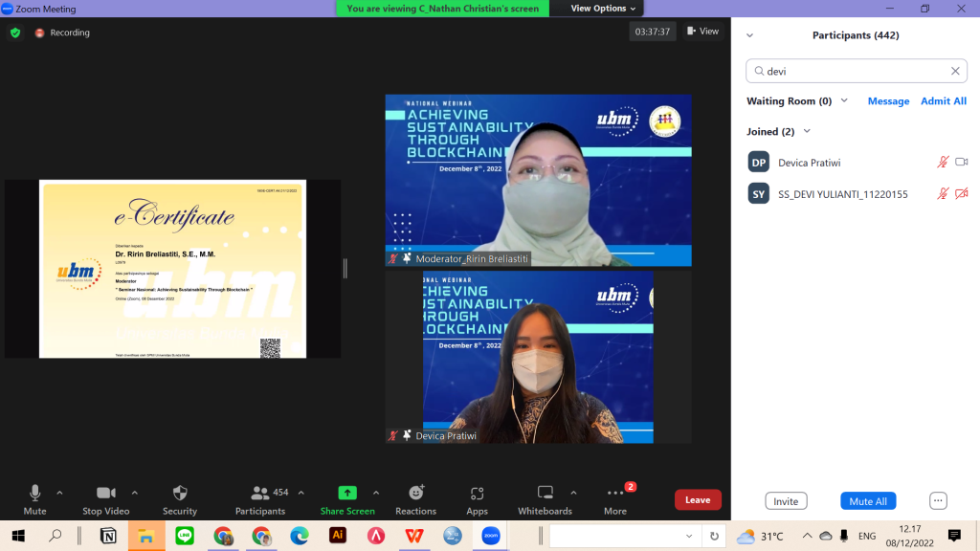Click the DP avatar

tap(759, 163)
